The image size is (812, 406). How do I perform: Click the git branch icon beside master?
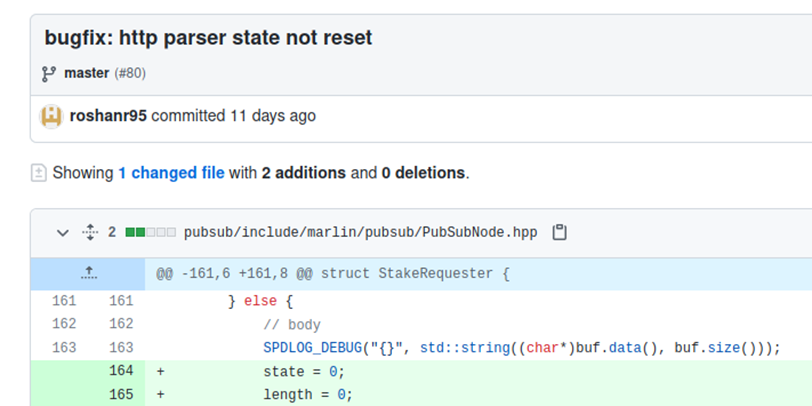(49, 74)
